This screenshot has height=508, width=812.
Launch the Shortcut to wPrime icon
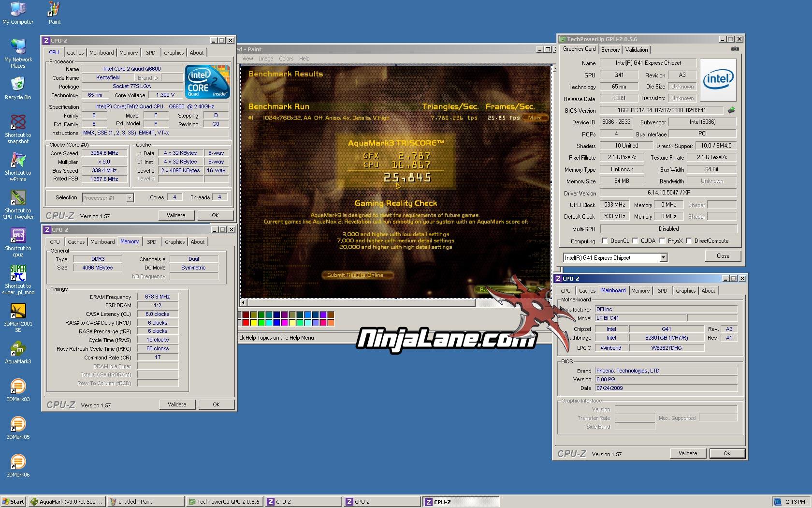[18, 166]
